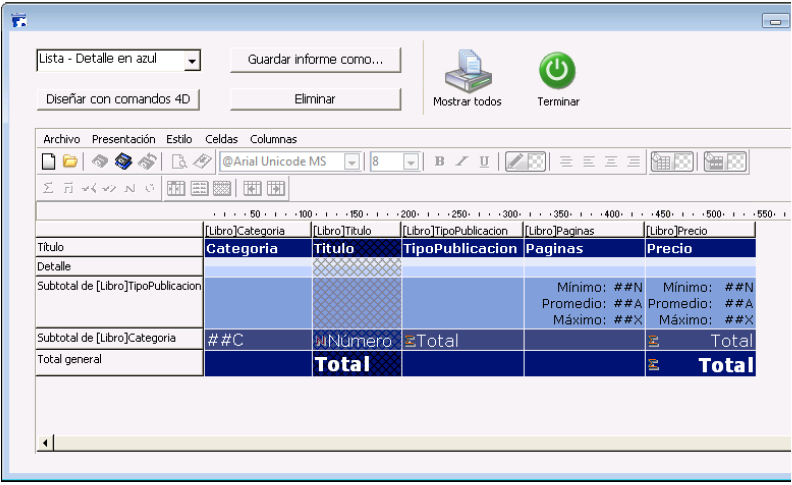Toggle bold formatting

point(439,162)
